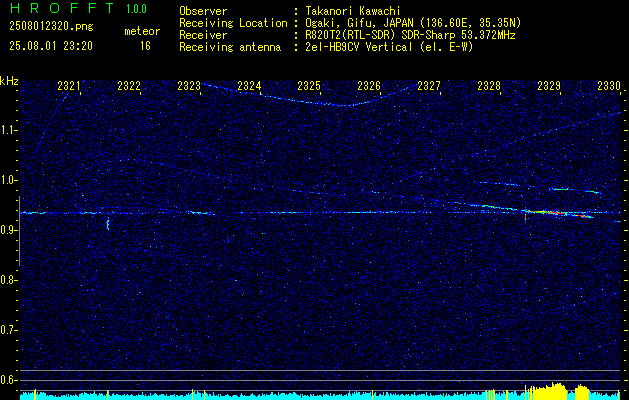Click the 2323 time marker

[x=189, y=86]
